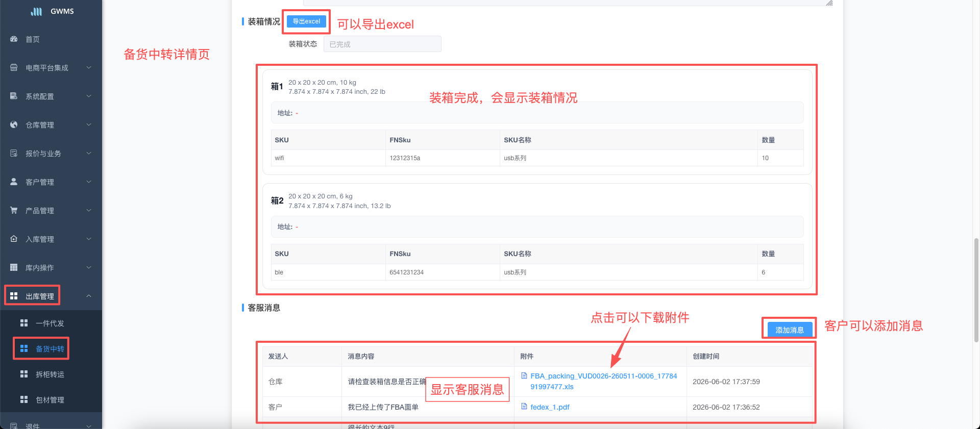Select the wifi SKU cell

[328, 158]
